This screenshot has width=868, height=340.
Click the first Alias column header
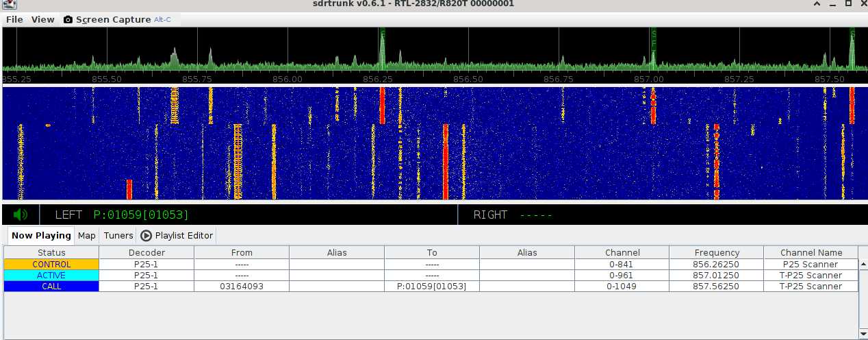[x=337, y=253]
